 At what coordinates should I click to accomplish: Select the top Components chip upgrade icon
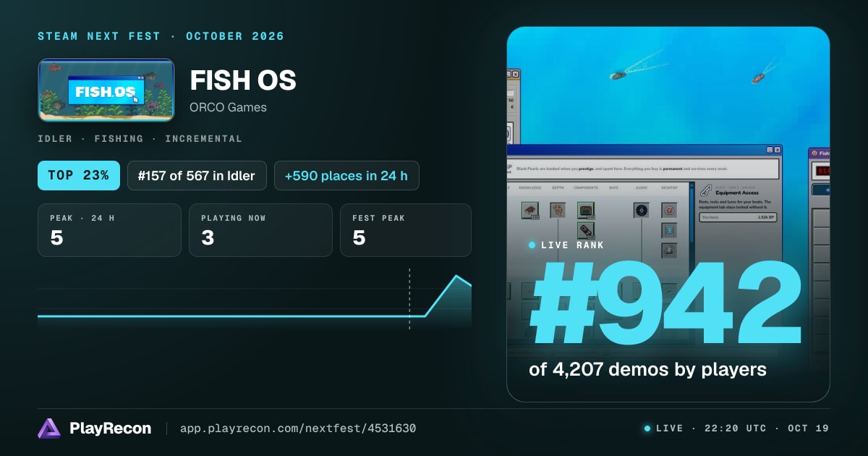tap(586, 211)
